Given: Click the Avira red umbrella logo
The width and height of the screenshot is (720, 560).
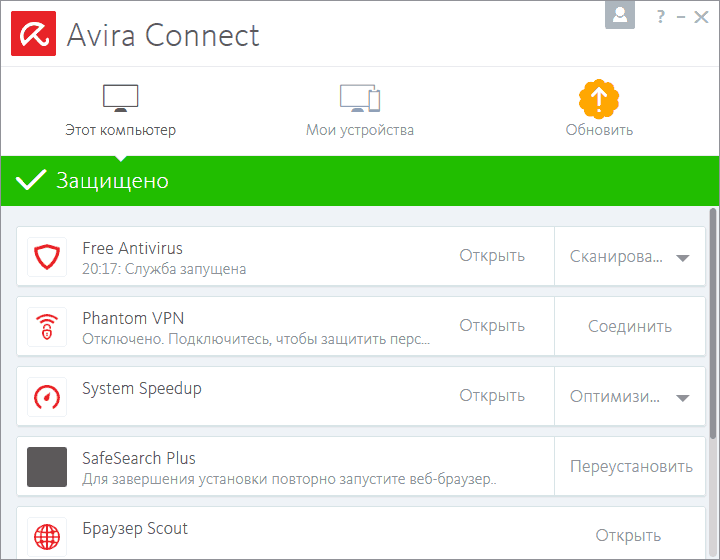Looking at the screenshot, I should (x=34, y=34).
